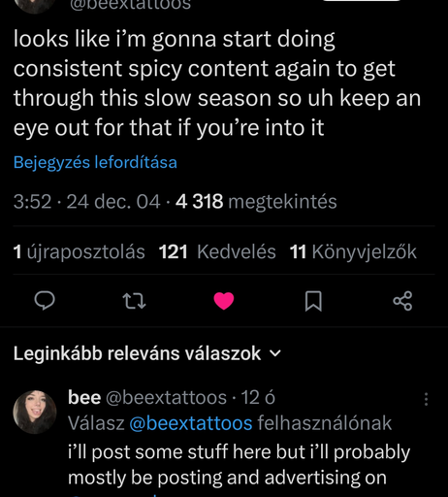Open the 4 318 megtekintés view count

[256, 202]
